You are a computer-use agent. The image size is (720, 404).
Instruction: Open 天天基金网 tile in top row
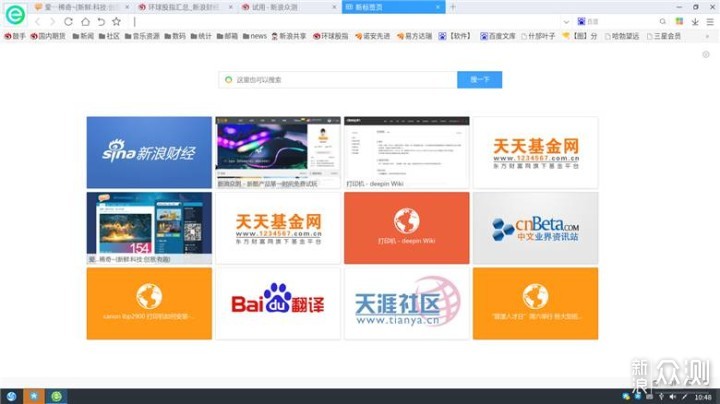tap(535, 152)
